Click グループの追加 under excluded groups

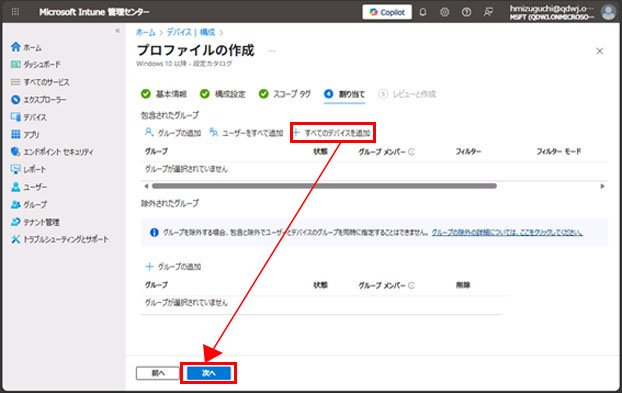173,266
